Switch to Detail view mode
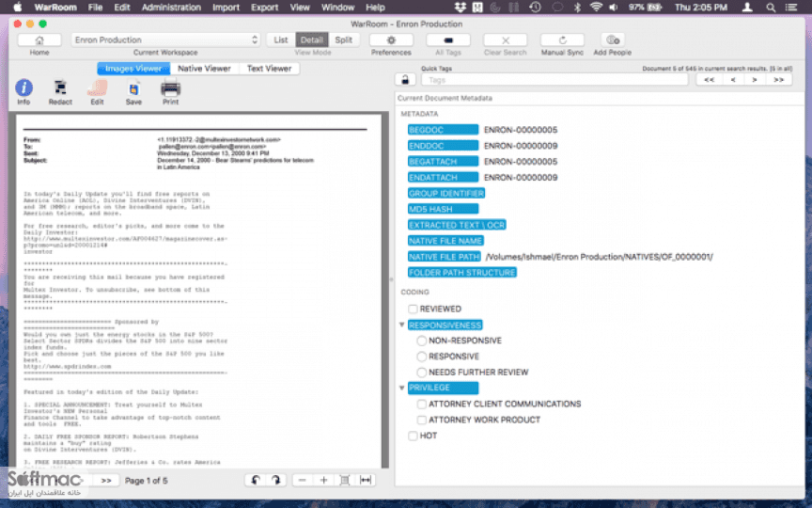This screenshot has height=508, width=812. pyautogui.click(x=312, y=40)
